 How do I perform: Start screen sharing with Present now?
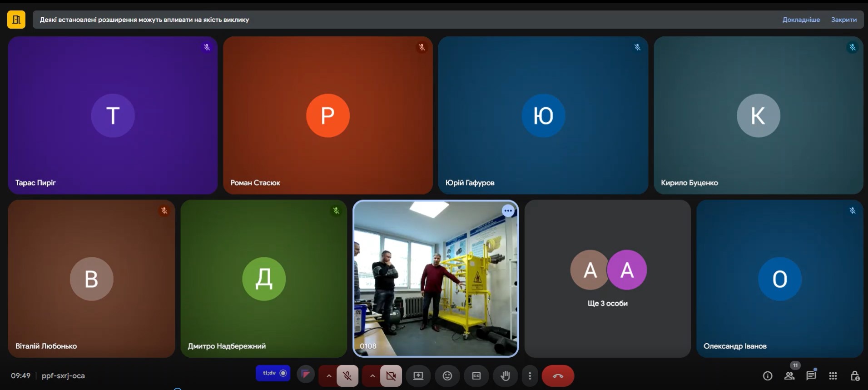[x=418, y=376]
